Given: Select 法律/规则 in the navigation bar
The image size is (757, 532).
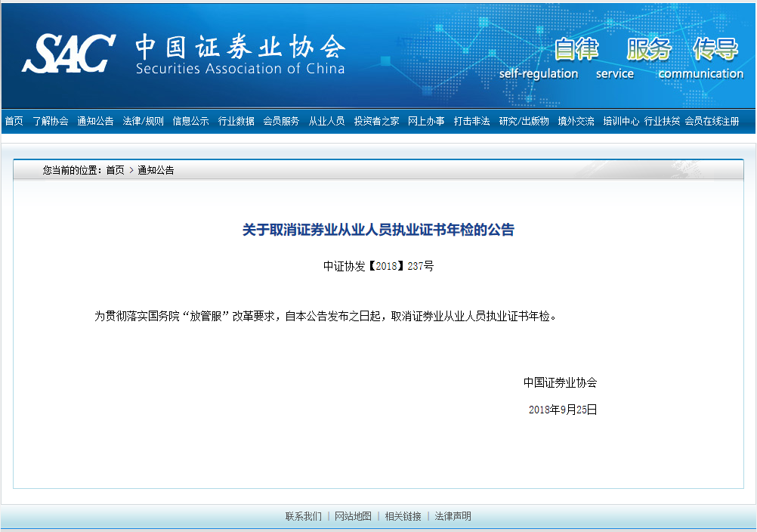Looking at the screenshot, I should tap(143, 121).
